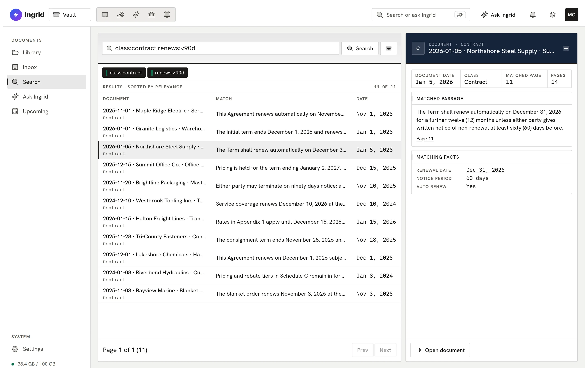
Task: Remove the renews:<90d filter chip
Action: (167, 73)
